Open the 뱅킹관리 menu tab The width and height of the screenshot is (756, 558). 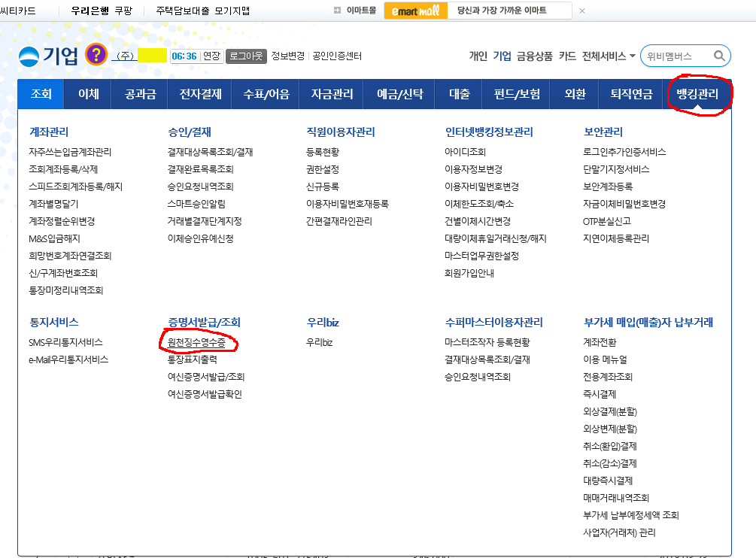[697, 94]
